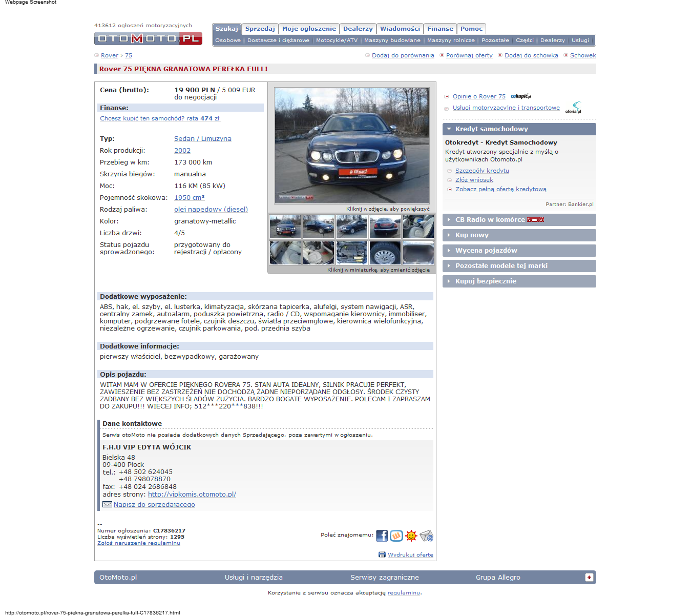The image size is (691, 616).
Task: Click the OtoMoto.pl logo
Action: [148, 38]
